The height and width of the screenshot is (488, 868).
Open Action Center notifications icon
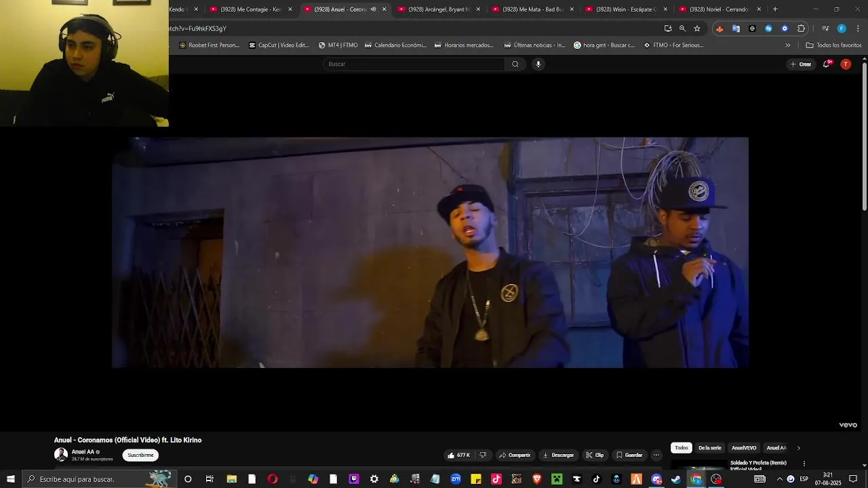pyautogui.click(x=853, y=479)
